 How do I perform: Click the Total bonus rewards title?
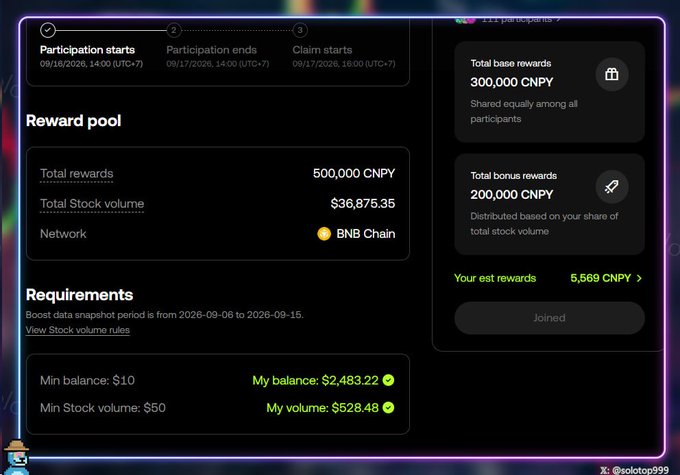513,176
